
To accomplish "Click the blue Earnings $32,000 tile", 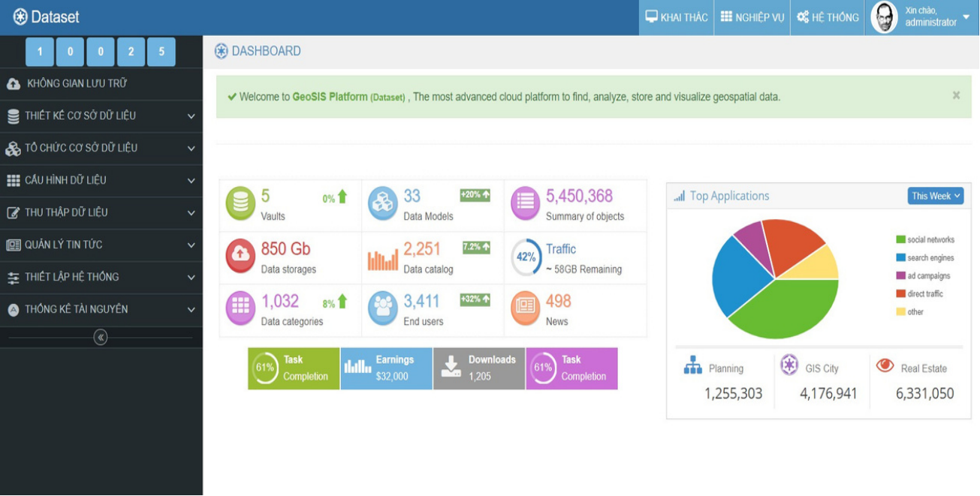I will coord(386,368).
